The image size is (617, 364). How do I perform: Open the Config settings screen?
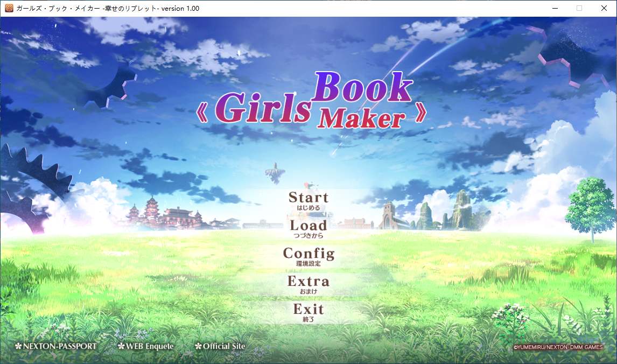click(x=308, y=256)
